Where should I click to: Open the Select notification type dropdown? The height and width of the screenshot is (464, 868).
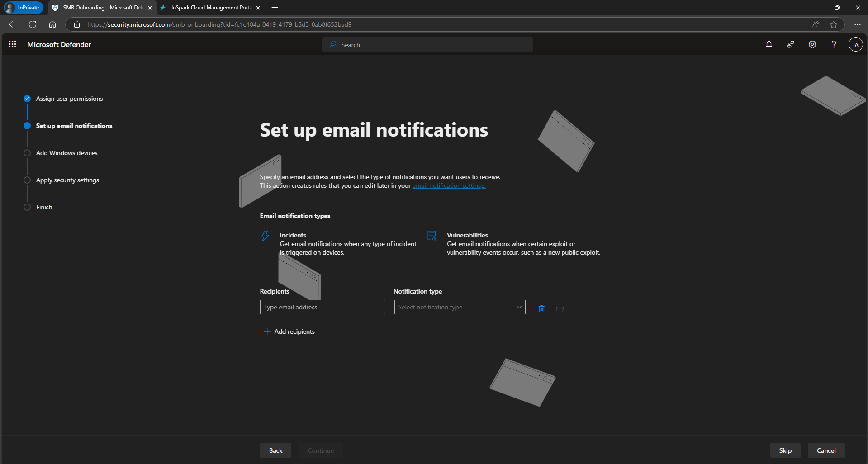[x=460, y=307]
